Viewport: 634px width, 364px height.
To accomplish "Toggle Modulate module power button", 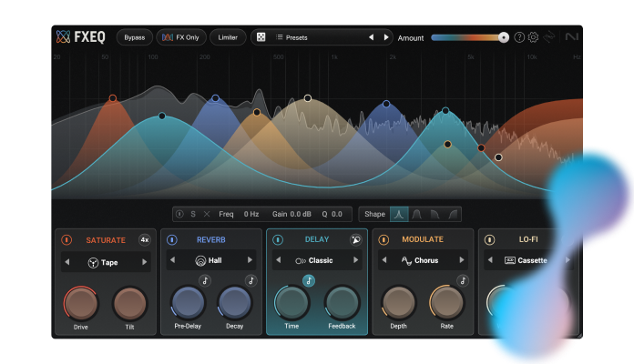I will pyautogui.click(x=383, y=240).
